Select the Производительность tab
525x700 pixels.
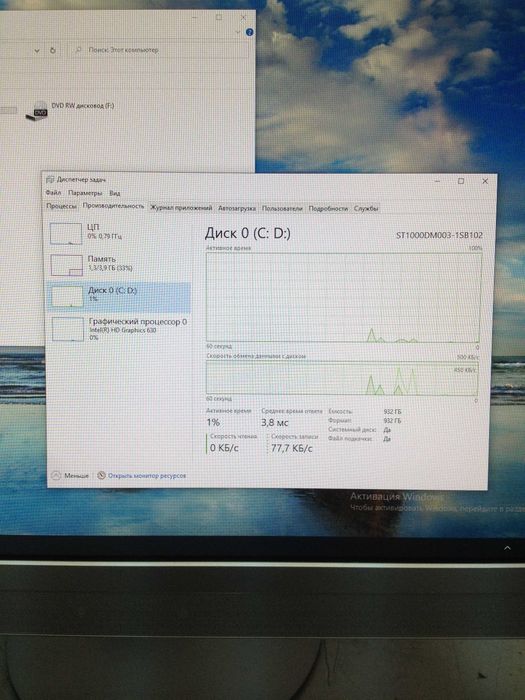click(113, 206)
